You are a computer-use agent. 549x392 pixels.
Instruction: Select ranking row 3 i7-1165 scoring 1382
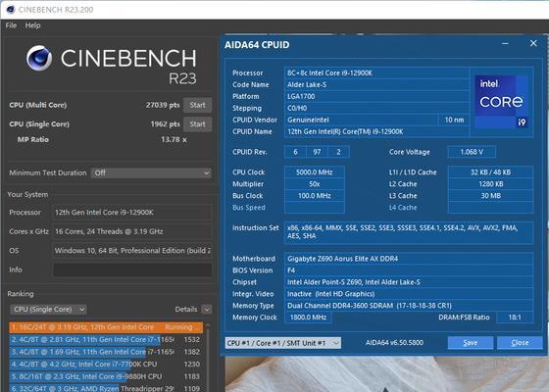tap(106, 352)
